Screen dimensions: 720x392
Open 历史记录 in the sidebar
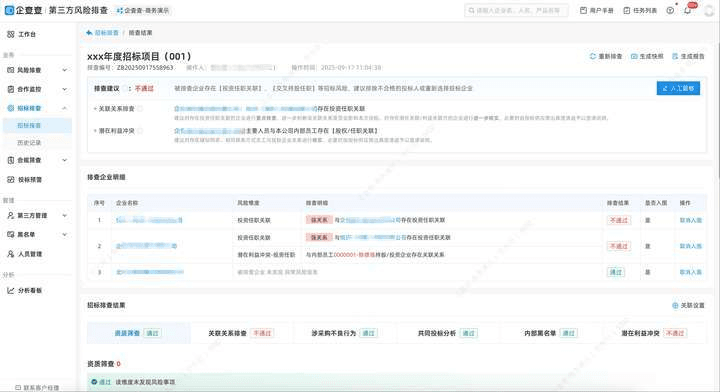coord(37,143)
